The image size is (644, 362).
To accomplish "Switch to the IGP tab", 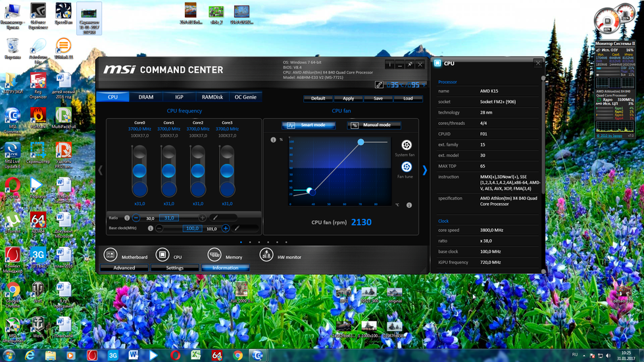I will click(x=179, y=97).
